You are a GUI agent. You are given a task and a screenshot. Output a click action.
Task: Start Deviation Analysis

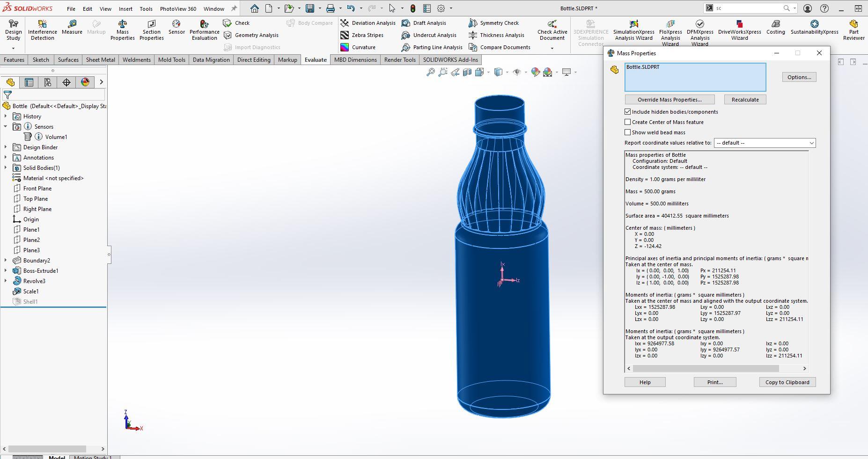pyautogui.click(x=368, y=23)
